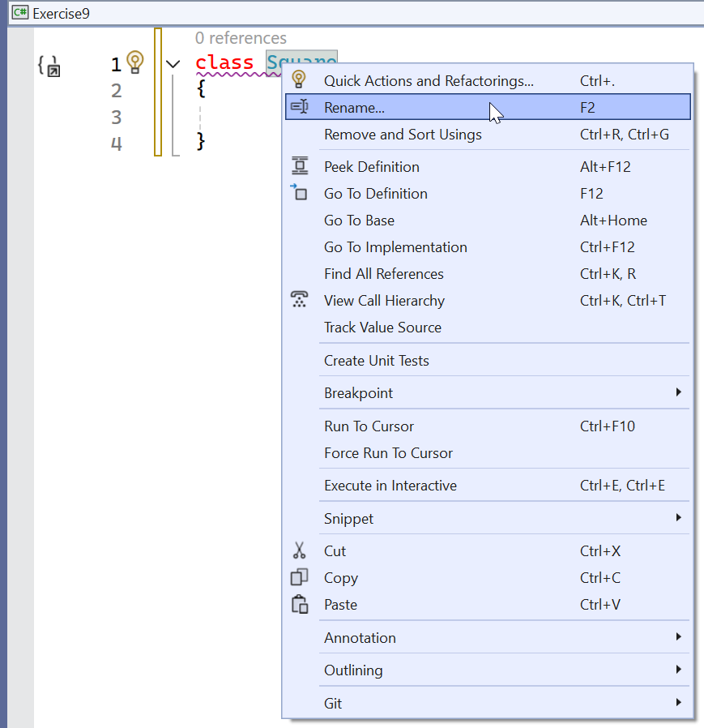This screenshot has height=728, width=704.
Task: Open the Exercise9 project dropdown
Action: [x=357, y=13]
